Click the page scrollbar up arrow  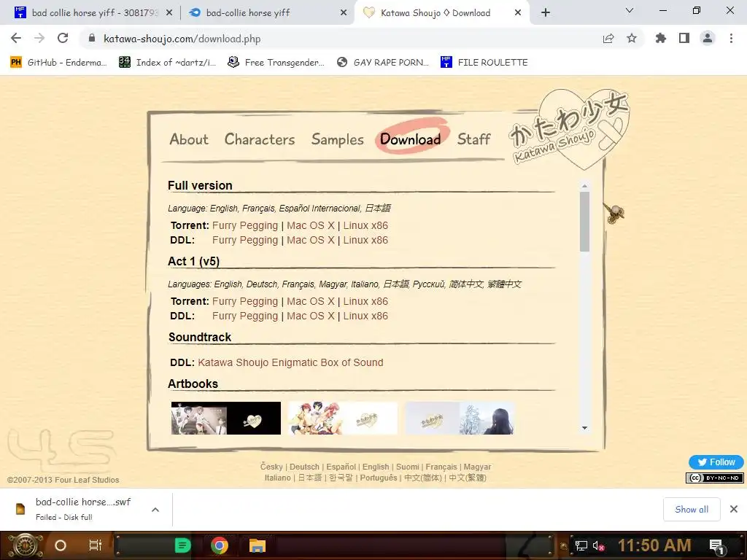click(x=584, y=186)
